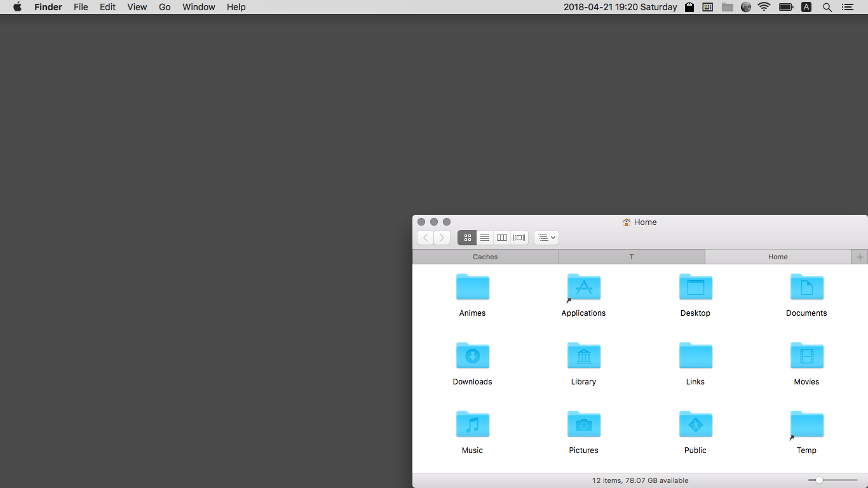Select the Music folder icon
Screen dimensions: 868x488
[x=472, y=424]
